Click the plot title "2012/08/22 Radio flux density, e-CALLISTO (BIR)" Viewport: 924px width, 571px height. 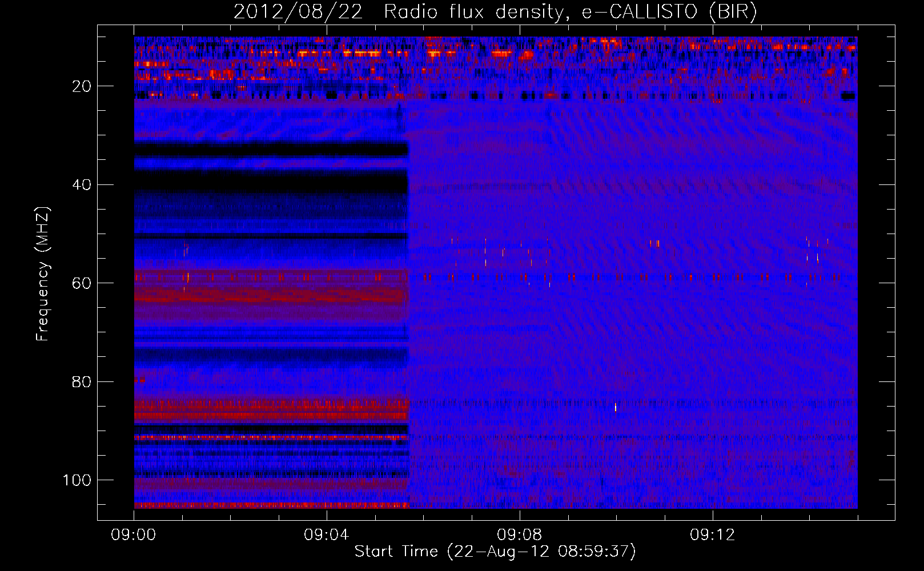click(495, 12)
